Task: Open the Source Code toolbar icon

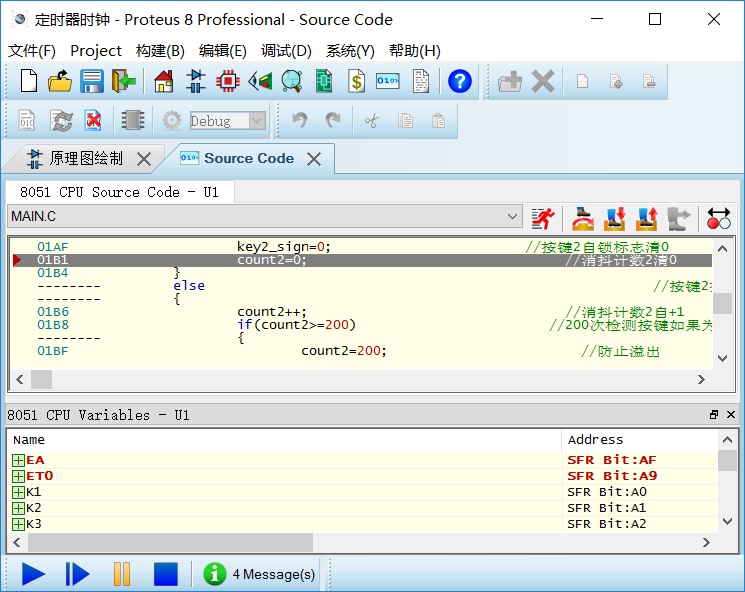Action: pyautogui.click(x=388, y=81)
